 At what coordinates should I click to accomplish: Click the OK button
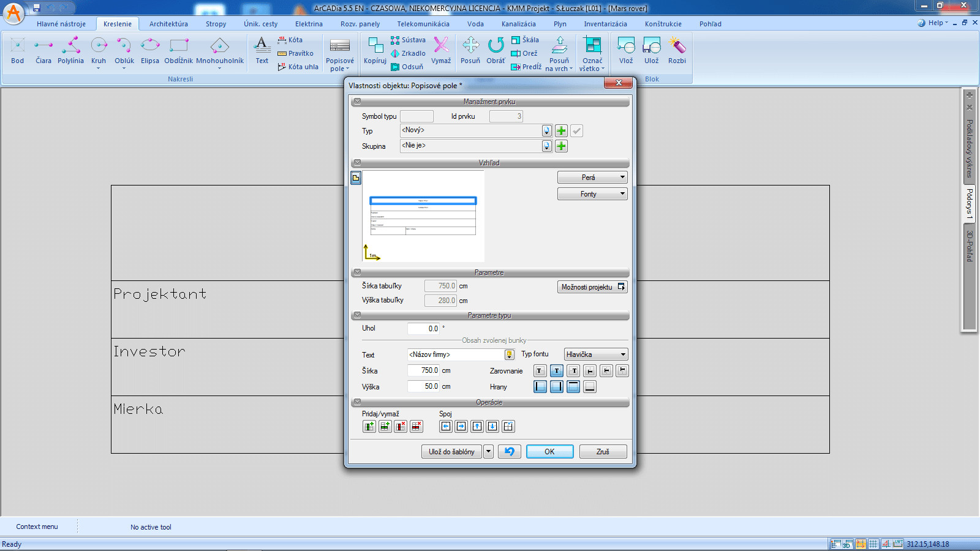coord(550,451)
